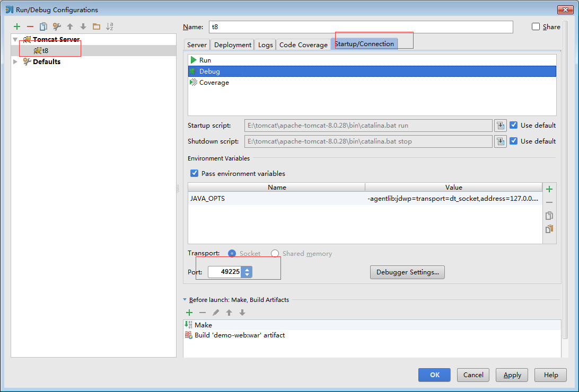Select the Startup/Connection tab
The height and width of the screenshot is (392, 579).
pos(364,44)
